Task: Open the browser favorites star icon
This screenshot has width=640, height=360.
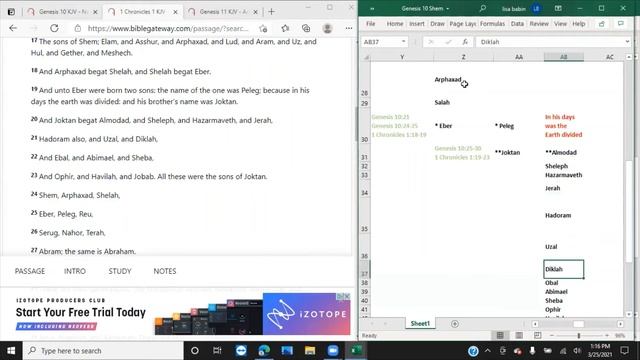Action: 285,28
